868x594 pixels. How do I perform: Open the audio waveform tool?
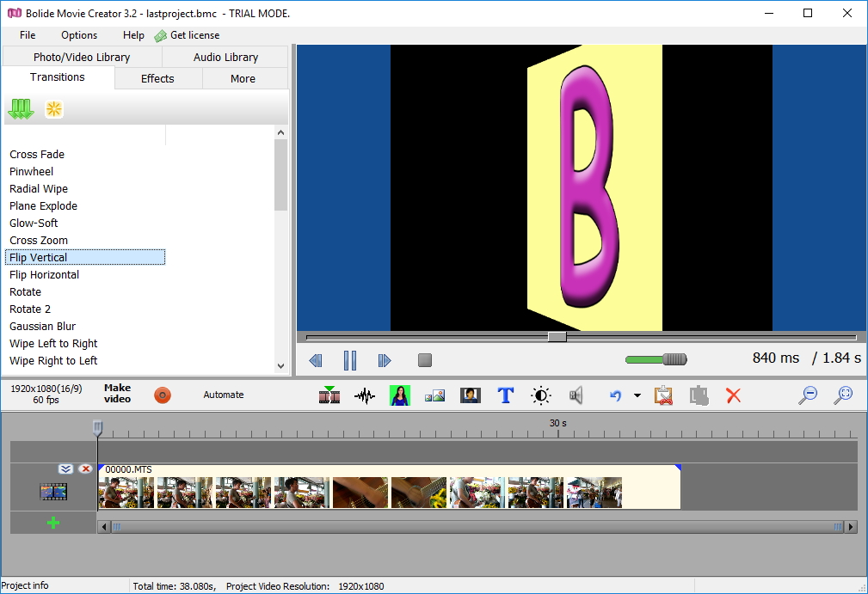[364, 395]
